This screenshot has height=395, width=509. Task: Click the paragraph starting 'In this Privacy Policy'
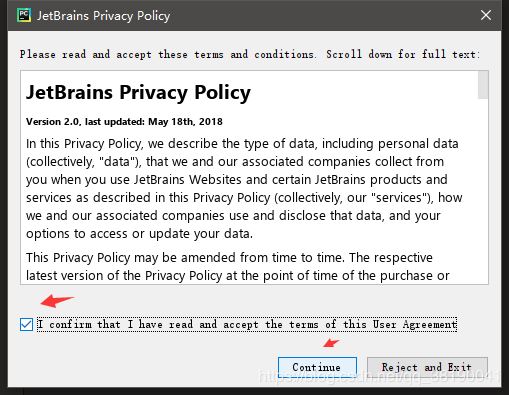pos(244,189)
